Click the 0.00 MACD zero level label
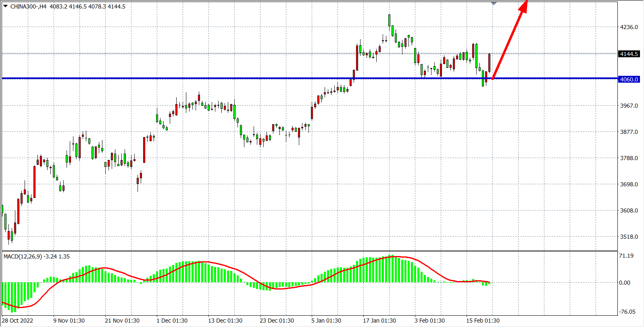644x327 pixels. (x=625, y=283)
